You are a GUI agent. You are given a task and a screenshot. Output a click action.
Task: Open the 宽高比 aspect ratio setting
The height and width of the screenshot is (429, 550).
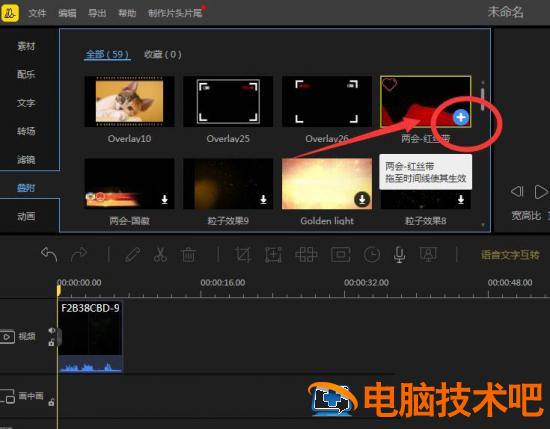click(x=526, y=215)
